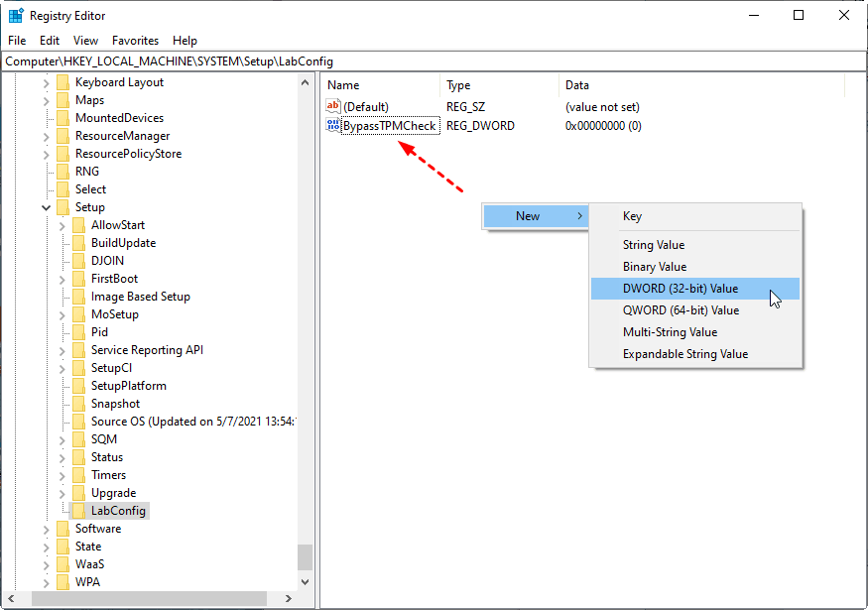Select the BypassTPMCheck value name

point(390,126)
